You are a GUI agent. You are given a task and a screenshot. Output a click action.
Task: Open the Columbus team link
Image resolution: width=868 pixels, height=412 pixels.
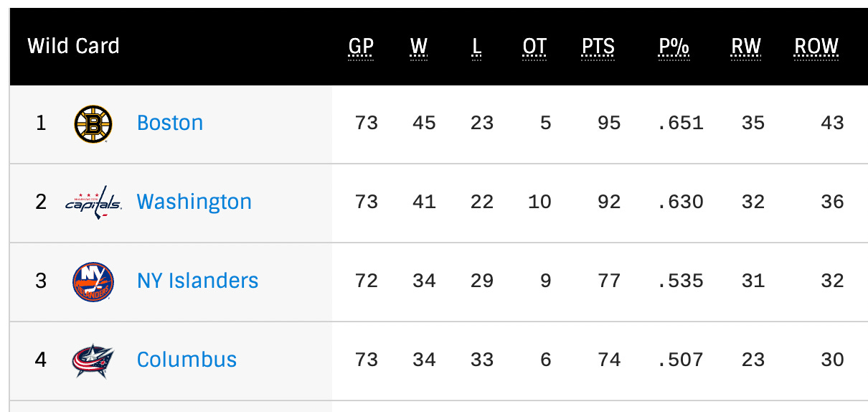(x=187, y=360)
